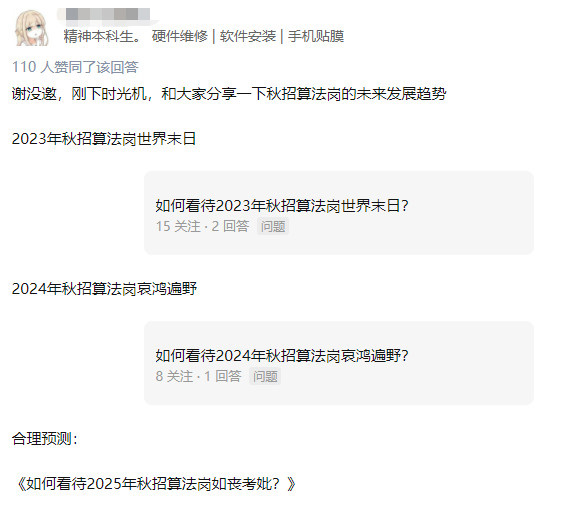
Task: Click 8 关注 · 1 回答 stats
Action: [198, 376]
